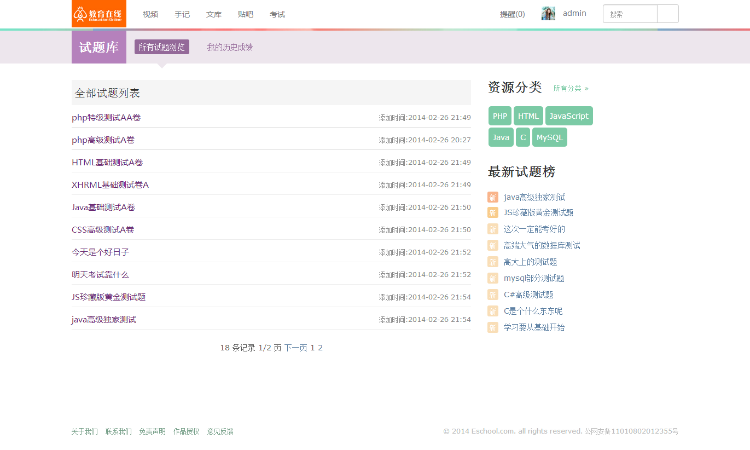
Task: Click the 试题库 section title block
Action: pyautogui.click(x=99, y=47)
